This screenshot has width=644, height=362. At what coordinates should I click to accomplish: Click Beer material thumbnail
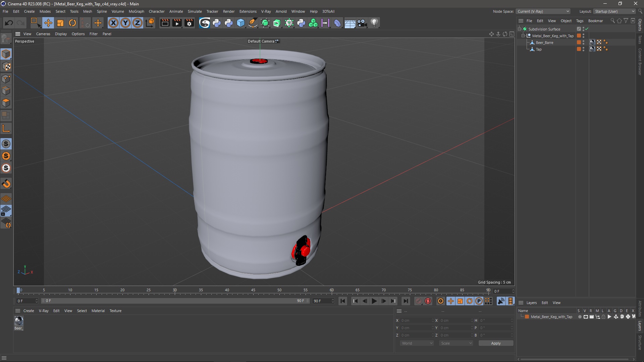click(19, 321)
